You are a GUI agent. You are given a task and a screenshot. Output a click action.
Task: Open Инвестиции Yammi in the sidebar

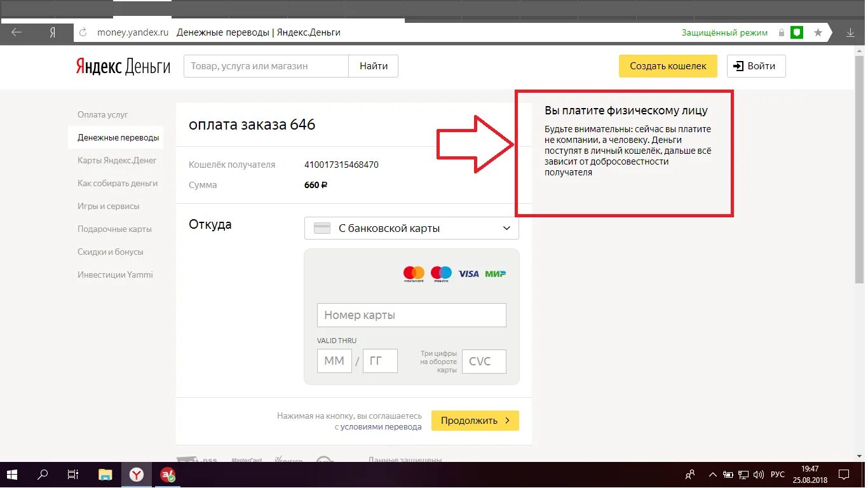116,274
